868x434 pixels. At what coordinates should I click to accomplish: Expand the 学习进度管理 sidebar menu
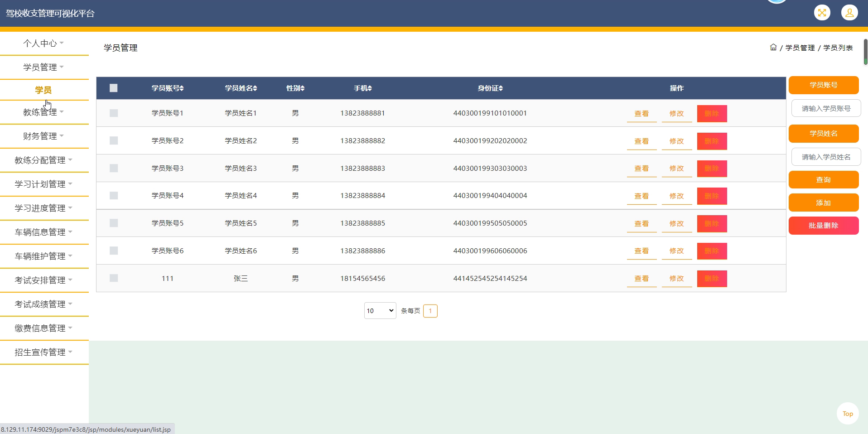click(x=44, y=208)
